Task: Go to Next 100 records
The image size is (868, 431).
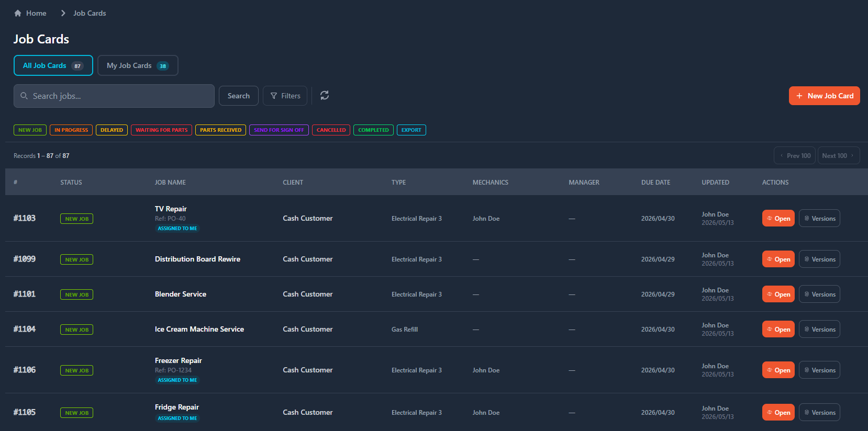Action: point(839,155)
